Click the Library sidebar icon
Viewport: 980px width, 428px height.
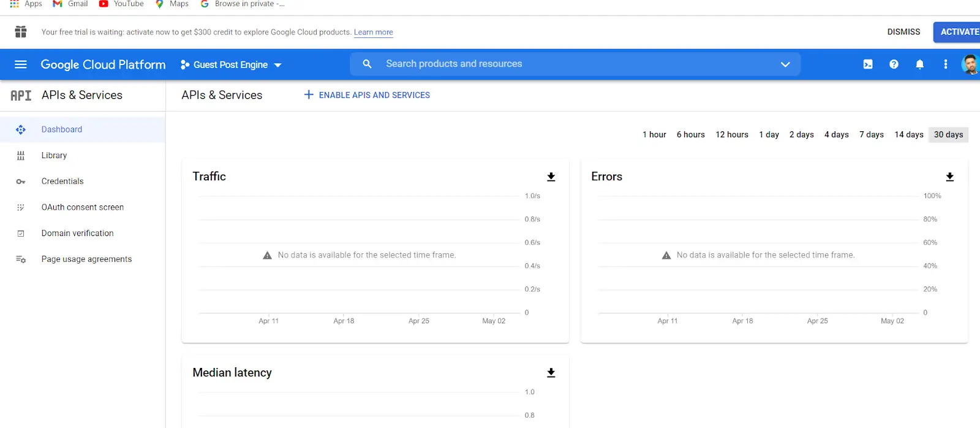click(x=21, y=156)
